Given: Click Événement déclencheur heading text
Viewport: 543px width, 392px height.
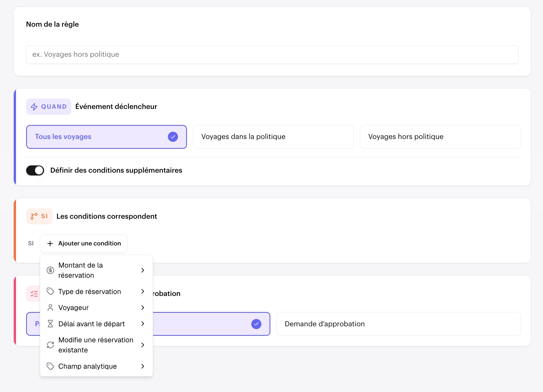Looking at the screenshot, I should tap(116, 107).
